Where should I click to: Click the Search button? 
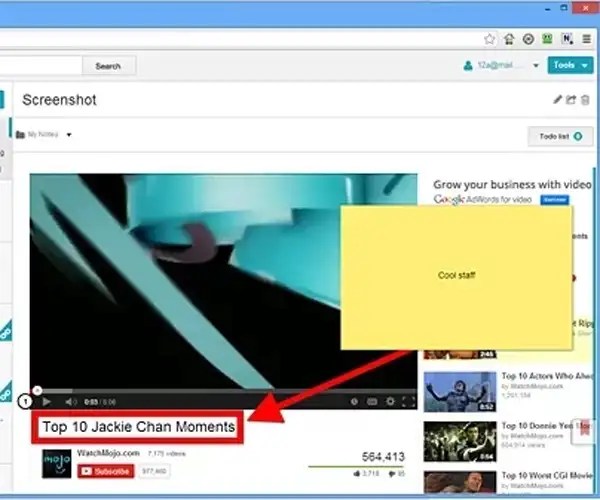pyautogui.click(x=108, y=66)
